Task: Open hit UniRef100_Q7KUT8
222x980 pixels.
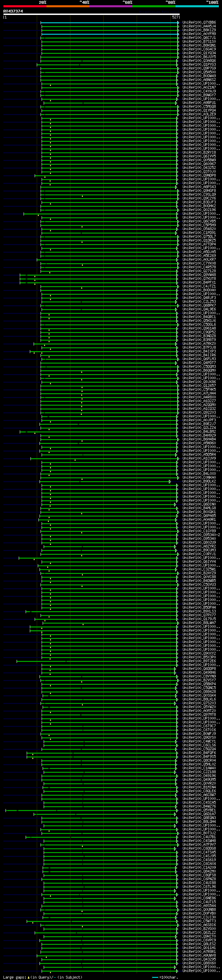Action: pos(199,278)
